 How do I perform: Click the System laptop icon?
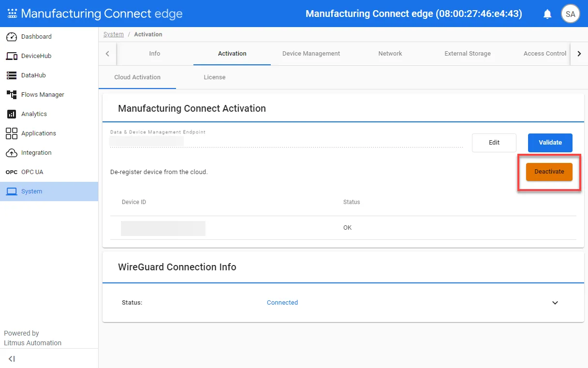coord(12,191)
